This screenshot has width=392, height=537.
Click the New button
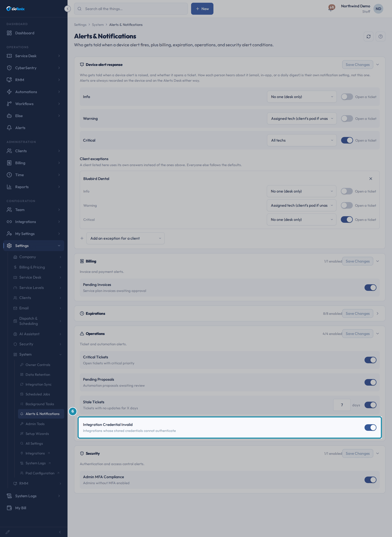click(x=202, y=9)
